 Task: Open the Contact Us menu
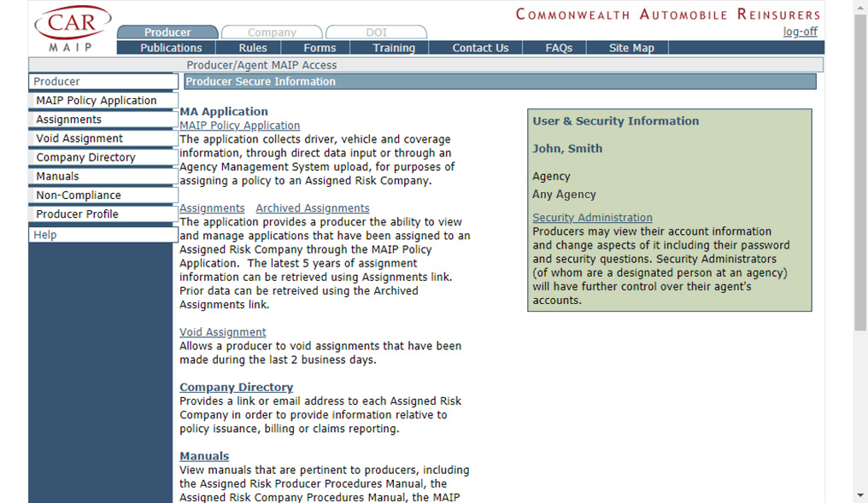[x=480, y=48]
